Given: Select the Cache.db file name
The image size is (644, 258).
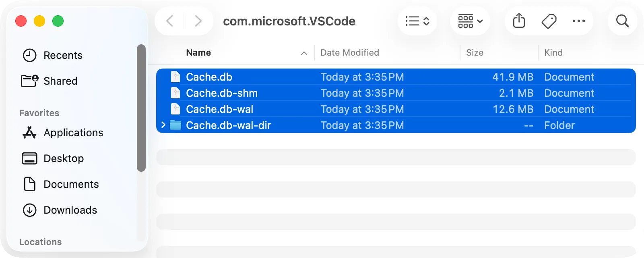Looking at the screenshot, I should (209, 77).
